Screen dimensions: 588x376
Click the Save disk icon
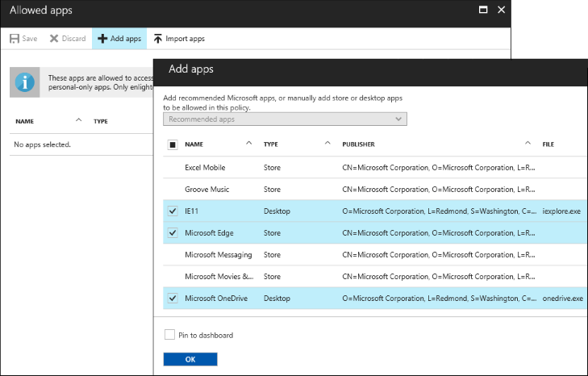15,39
